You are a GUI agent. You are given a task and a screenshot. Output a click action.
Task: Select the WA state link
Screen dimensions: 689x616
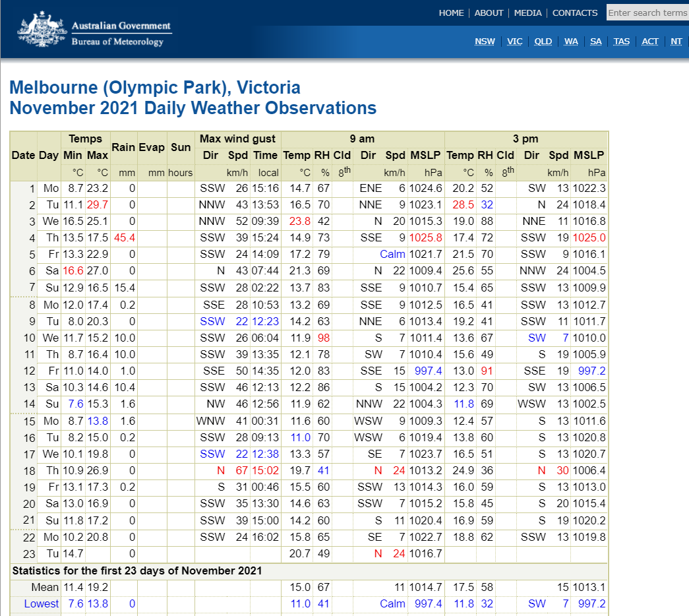point(571,42)
